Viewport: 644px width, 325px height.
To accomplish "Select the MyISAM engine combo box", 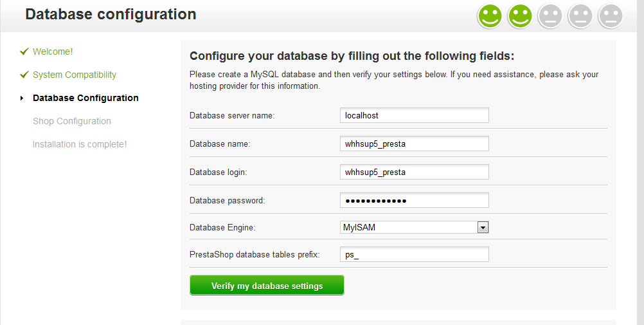I will click(x=409, y=227).
